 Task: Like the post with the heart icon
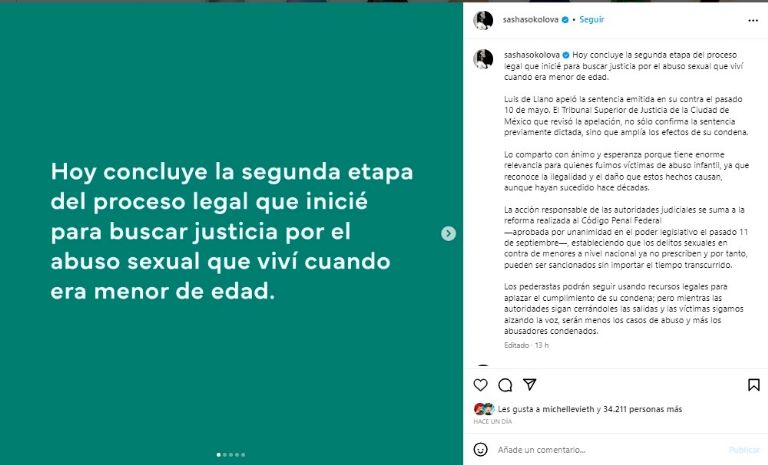(480, 385)
